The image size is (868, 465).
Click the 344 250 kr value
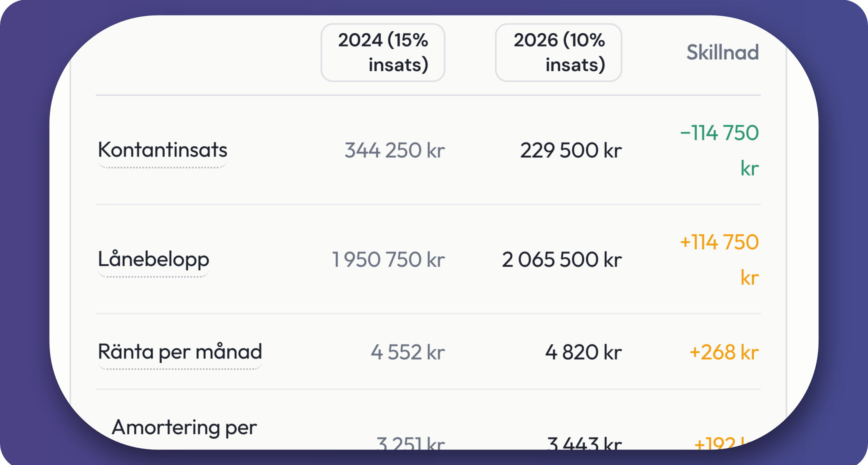pos(394,150)
